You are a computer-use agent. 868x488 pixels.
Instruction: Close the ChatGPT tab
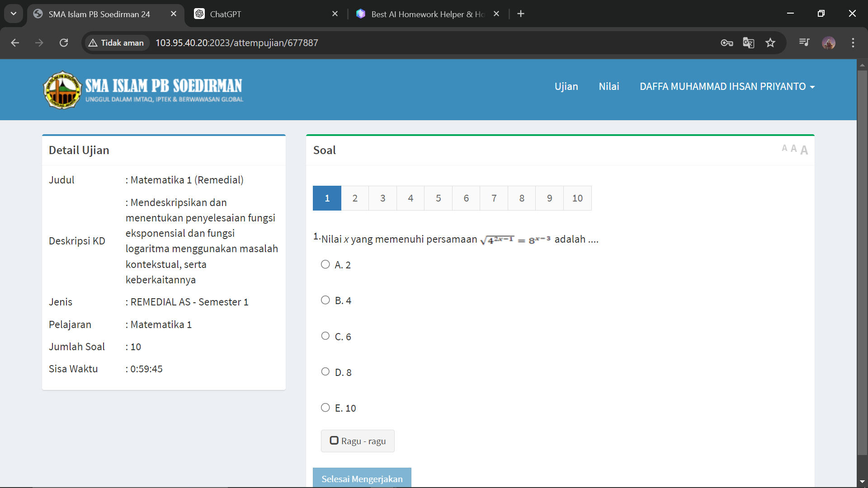tap(335, 14)
